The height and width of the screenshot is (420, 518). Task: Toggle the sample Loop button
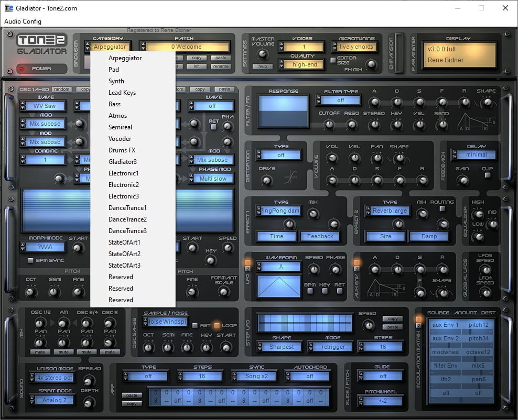click(215, 325)
